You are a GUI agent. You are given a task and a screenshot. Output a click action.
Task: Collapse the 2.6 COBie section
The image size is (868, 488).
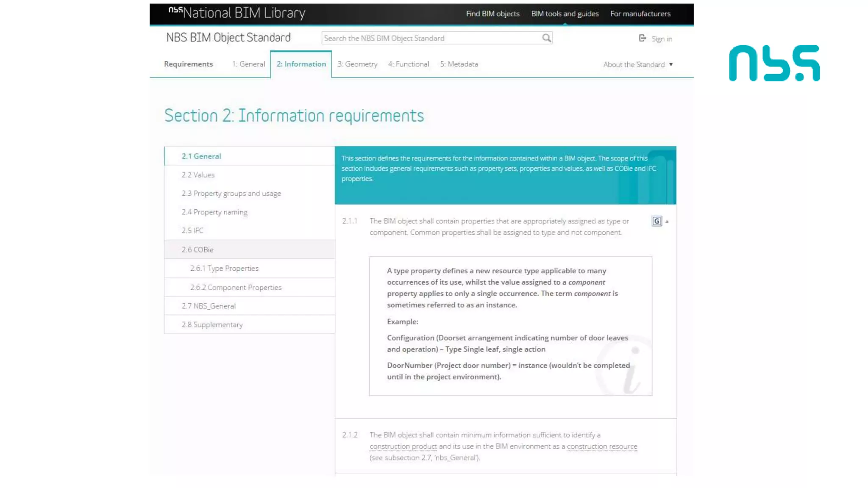[198, 250]
